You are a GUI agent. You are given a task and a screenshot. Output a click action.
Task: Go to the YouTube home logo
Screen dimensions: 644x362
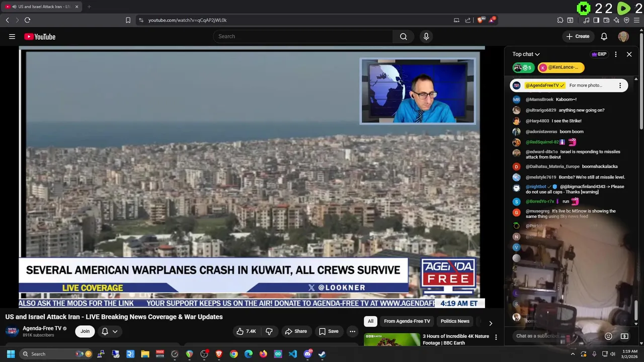pyautogui.click(x=40, y=36)
